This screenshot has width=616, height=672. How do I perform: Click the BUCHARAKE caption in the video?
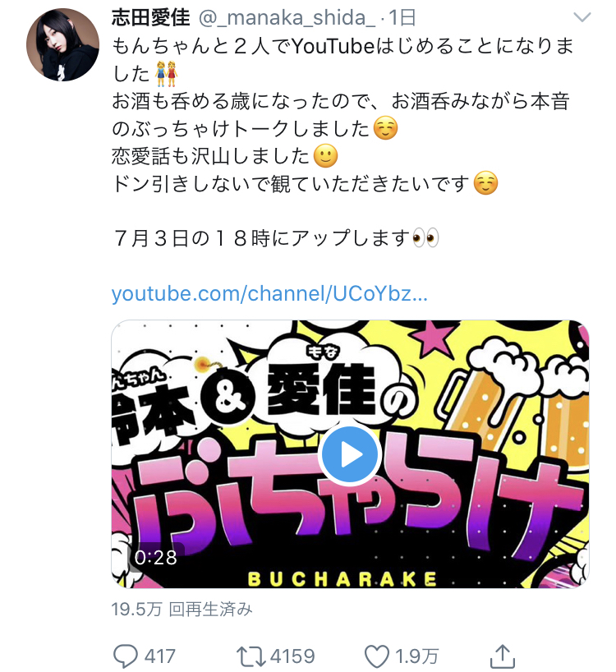342,579
